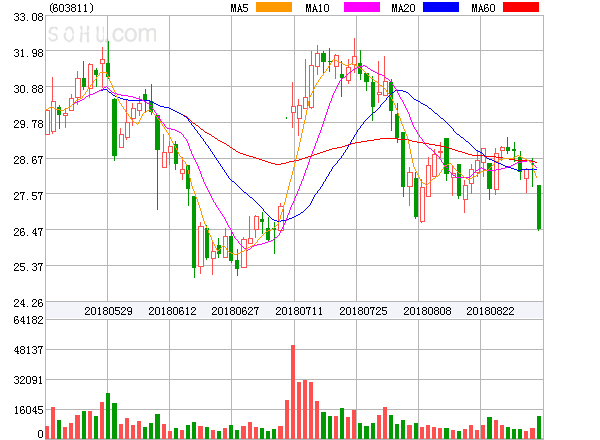The height and width of the screenshot is (440, 600).
Task: Click the 64182 volume axis label
Action: pyautogui.click(x=28, y=320)
